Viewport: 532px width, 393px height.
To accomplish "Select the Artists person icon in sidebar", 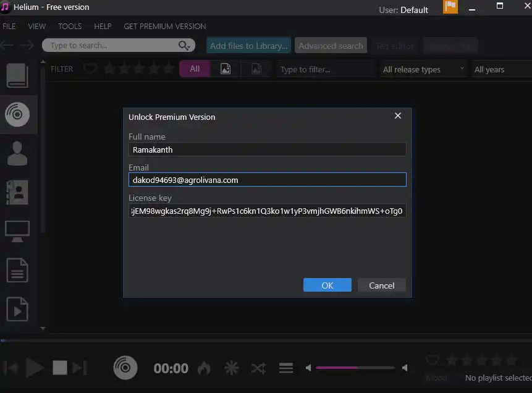I will point(17,152).
